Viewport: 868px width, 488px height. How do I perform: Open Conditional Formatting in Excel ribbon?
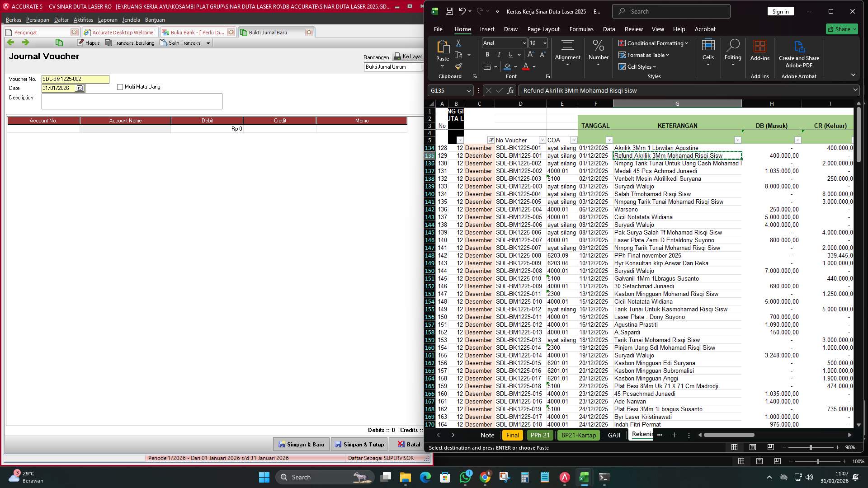click(653, 43)
